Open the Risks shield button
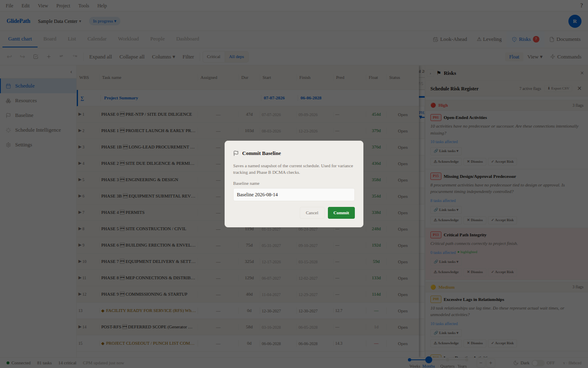Viewport: 588px width, 368px height. point(526,39)
